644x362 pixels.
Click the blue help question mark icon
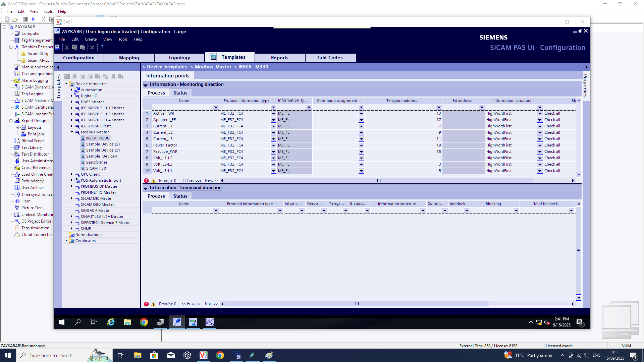[x=102, y=47]
